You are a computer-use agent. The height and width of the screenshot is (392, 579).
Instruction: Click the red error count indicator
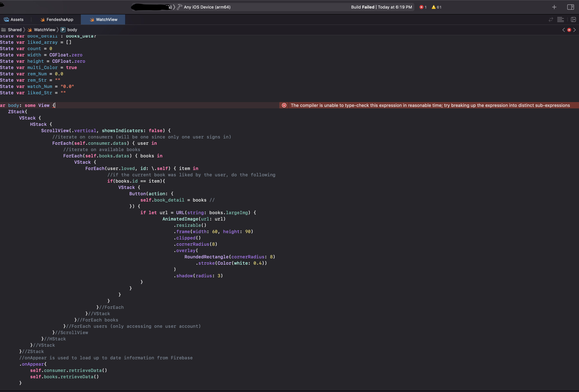pos(423,7)
